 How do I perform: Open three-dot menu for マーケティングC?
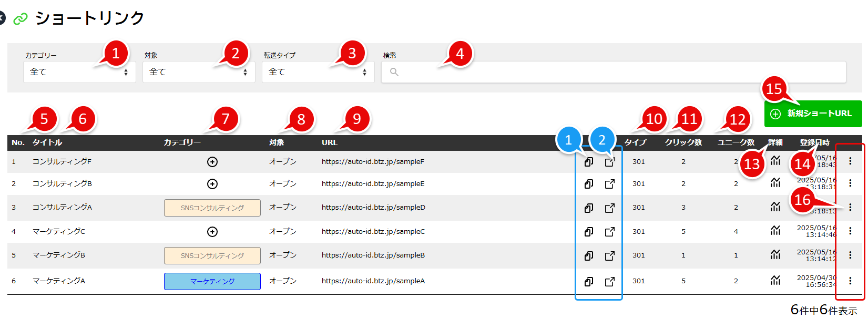pyautogui.click(x=850, y=231)
